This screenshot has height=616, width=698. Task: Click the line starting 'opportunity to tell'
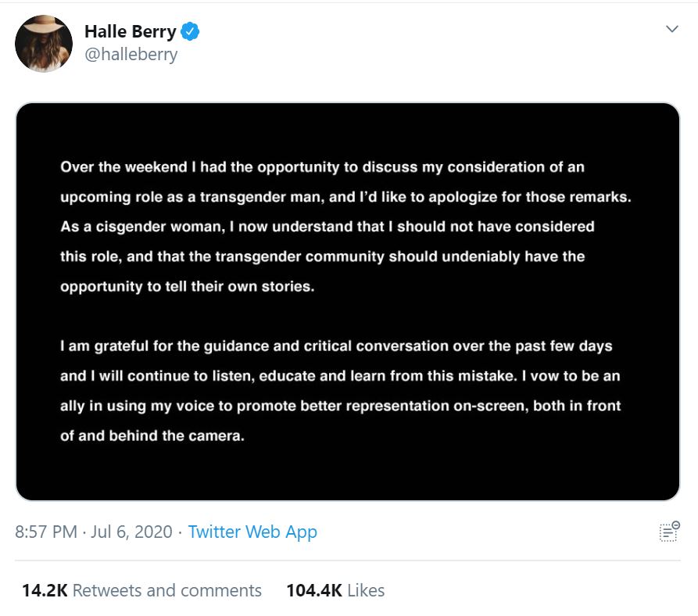pos(187,286)
